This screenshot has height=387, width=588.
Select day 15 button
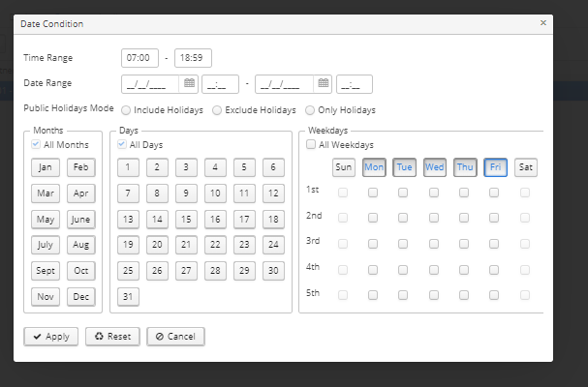(186, 220)
